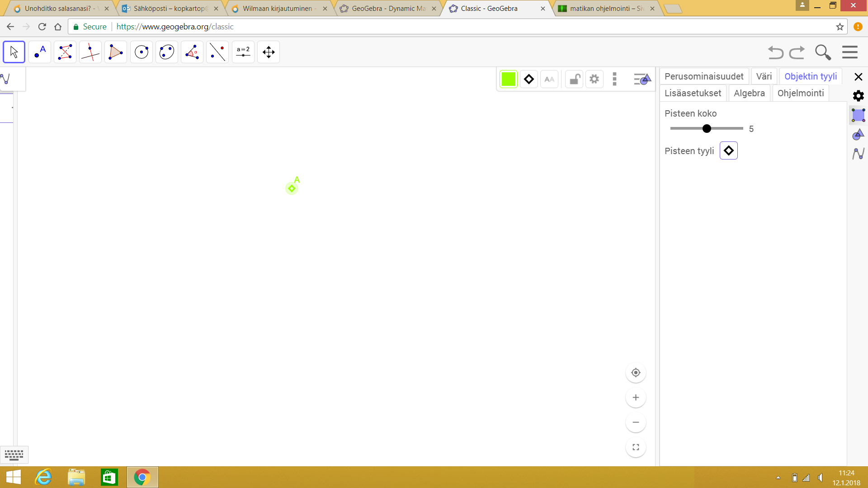Select the Circle with center tool

click(142, 52)
